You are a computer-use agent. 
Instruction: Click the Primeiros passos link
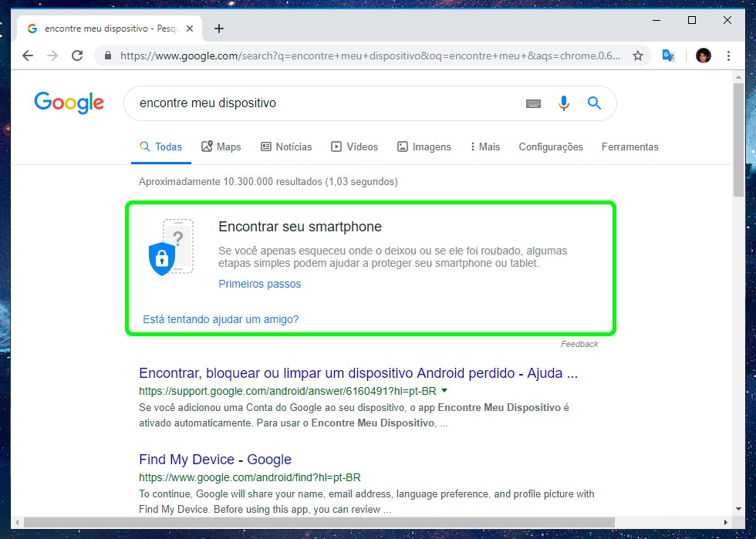259,284
